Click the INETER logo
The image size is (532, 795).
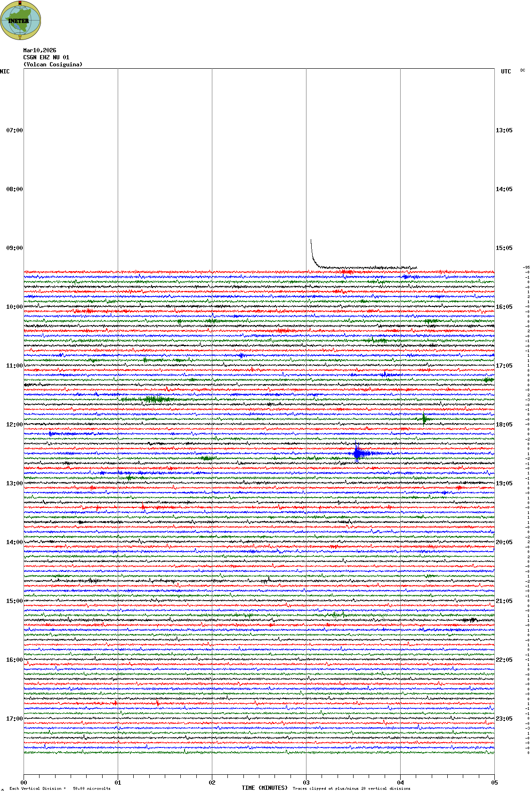(21, 20)
